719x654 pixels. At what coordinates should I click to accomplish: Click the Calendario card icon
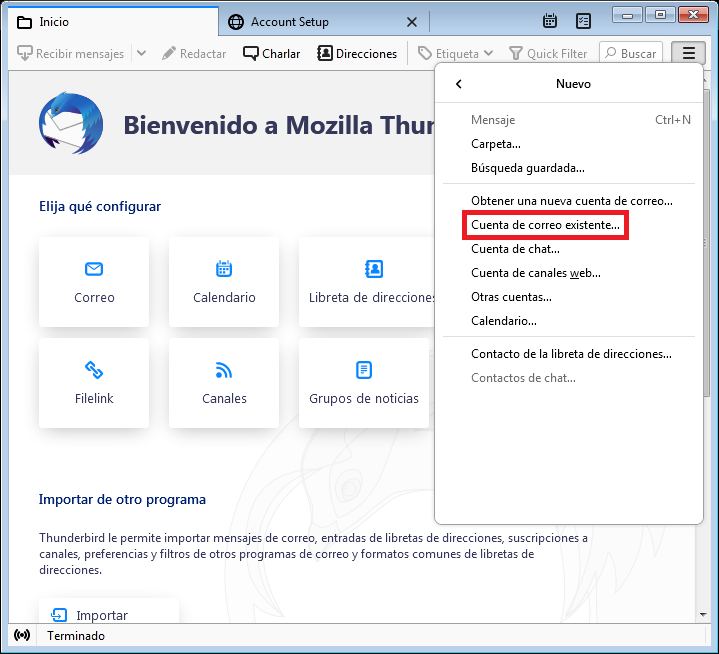click(x=224, y=269)
